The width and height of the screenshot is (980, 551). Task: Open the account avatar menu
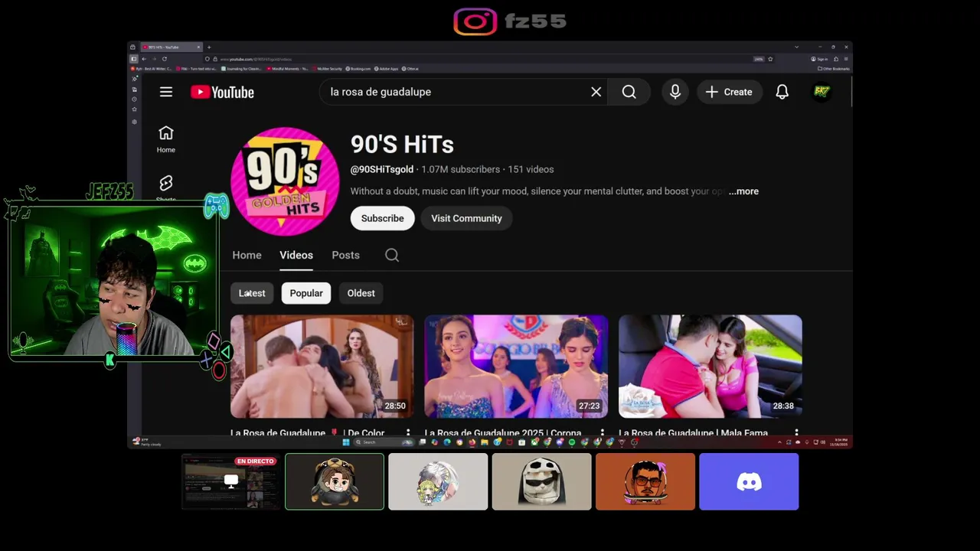[822, 92]
